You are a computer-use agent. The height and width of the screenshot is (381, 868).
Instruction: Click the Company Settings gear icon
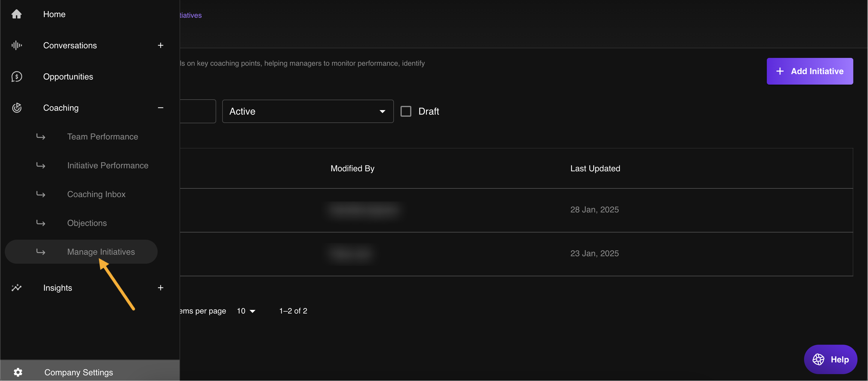(18, 372)
